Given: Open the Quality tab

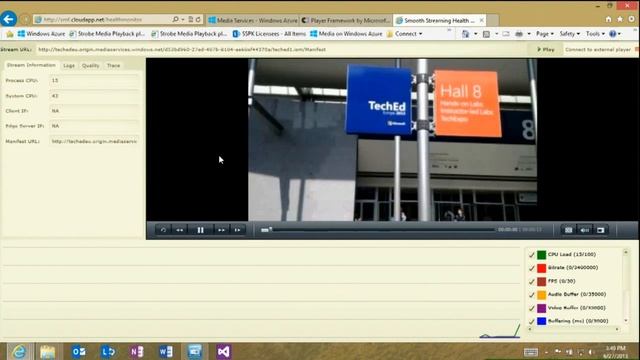Looking at the screenshot, I should 91,66.
